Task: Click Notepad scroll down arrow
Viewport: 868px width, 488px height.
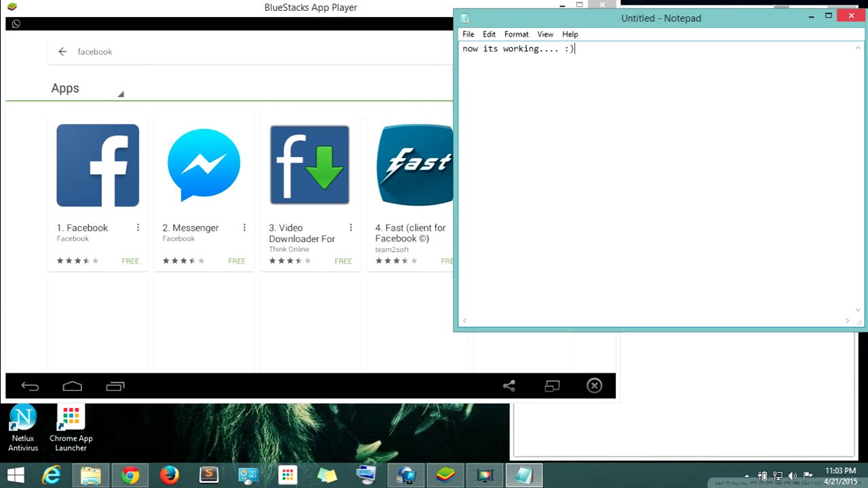Action: point(858,310)
